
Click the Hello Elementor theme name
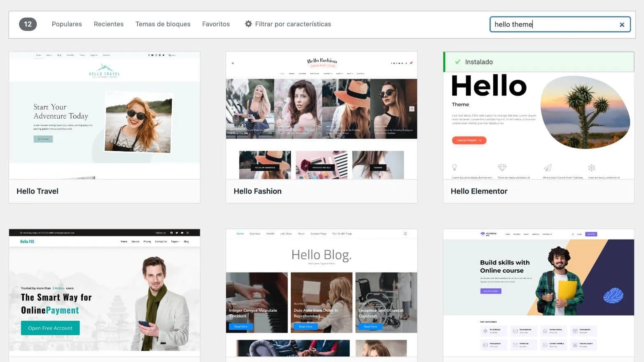click(x=479, y=191)
